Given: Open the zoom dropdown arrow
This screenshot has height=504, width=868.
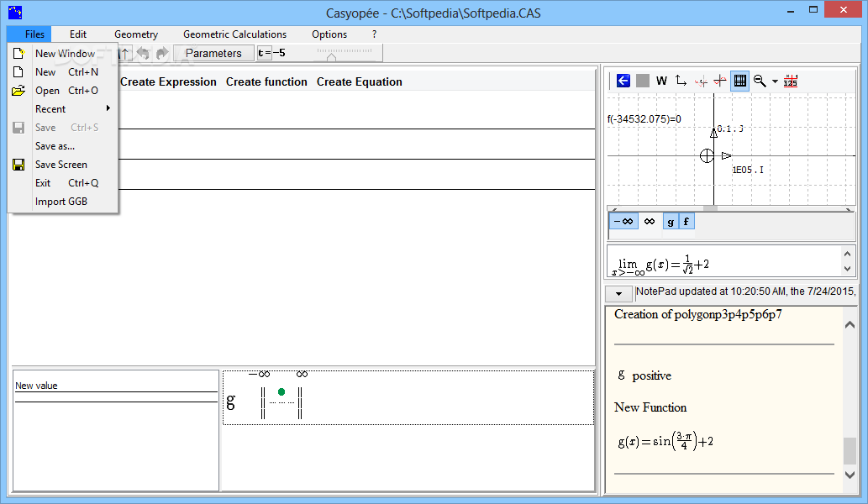Looking at the screenshot, I should [775, 81].
